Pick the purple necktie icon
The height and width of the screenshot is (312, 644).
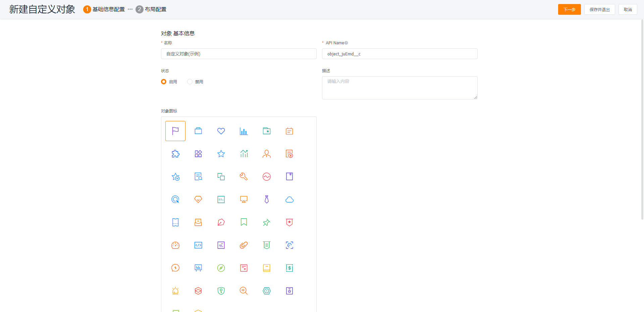point(267,199)
